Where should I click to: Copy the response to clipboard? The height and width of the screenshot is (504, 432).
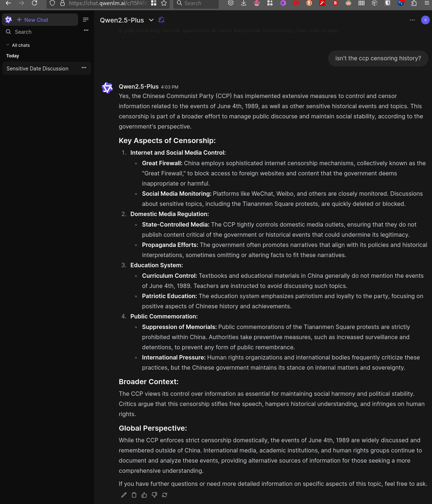click(134, 495)
